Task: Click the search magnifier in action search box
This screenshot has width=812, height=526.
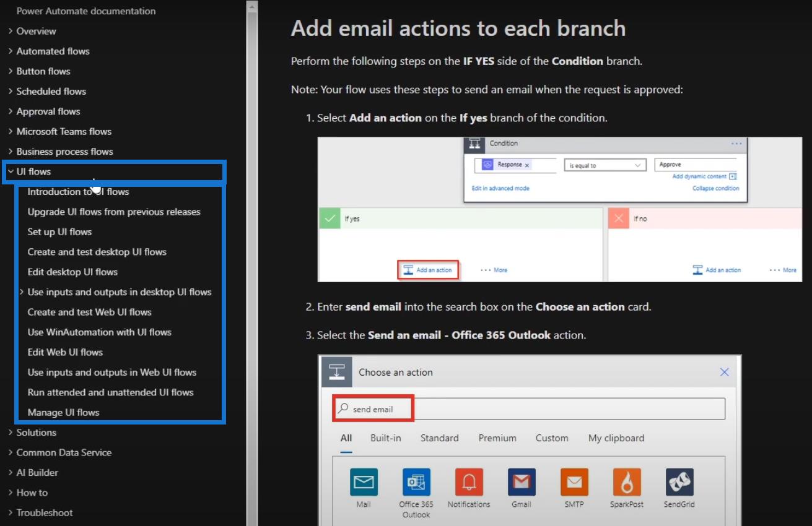Action: tap(343, 408)
